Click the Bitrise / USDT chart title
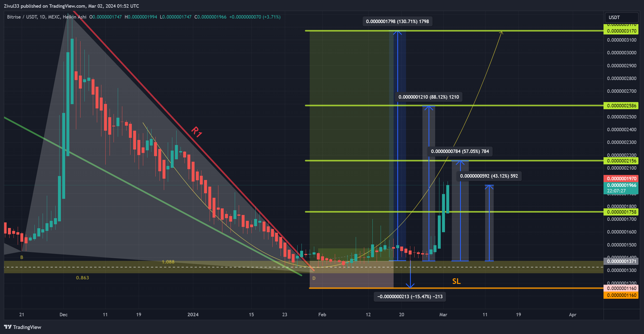This screenshot has width=644, height=334. (47, 17)
